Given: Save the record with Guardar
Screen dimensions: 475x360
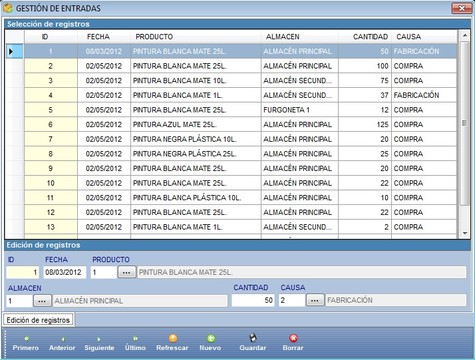Looking at the screenshot, I should [253, 343].
